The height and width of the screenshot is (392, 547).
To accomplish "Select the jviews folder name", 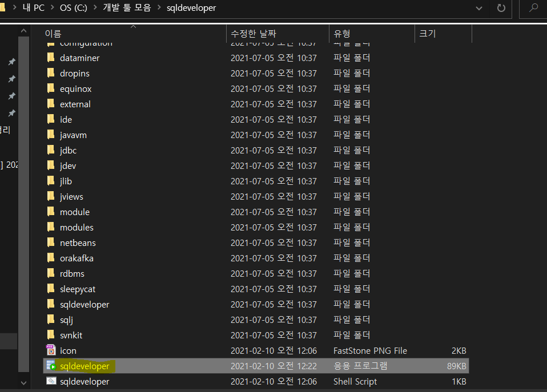I will [x=71, y=197].
